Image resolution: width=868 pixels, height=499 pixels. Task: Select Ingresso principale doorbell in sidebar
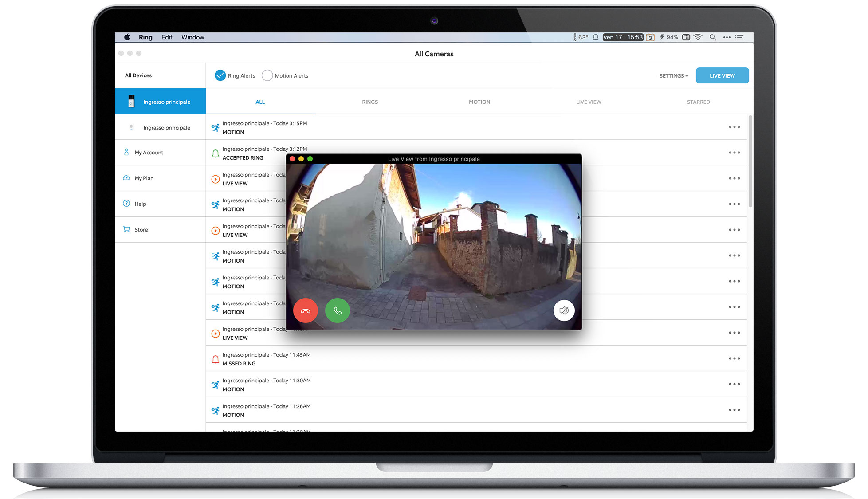pos(160,101)
